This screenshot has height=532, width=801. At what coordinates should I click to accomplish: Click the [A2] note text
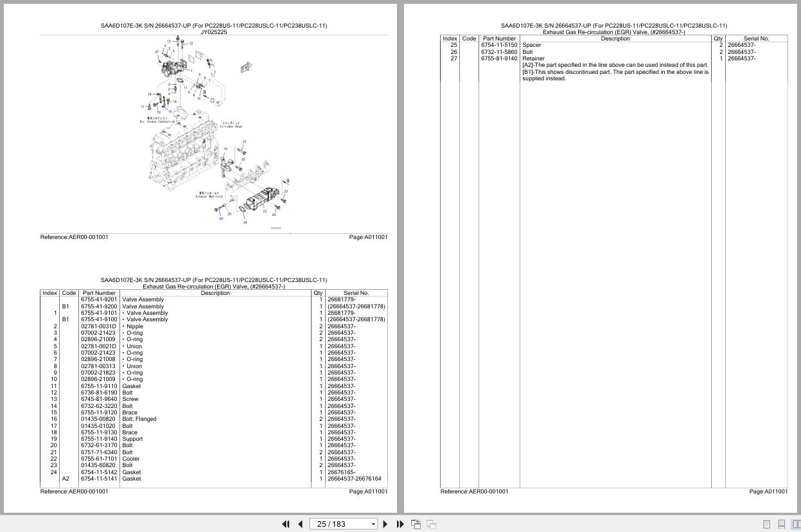pyautogui.click(x=615, y=65)
